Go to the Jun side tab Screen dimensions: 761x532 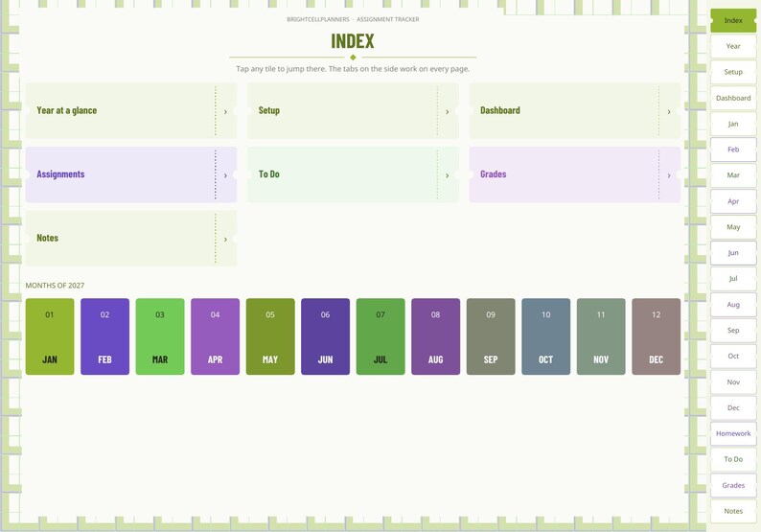click(x=733, y=253)
